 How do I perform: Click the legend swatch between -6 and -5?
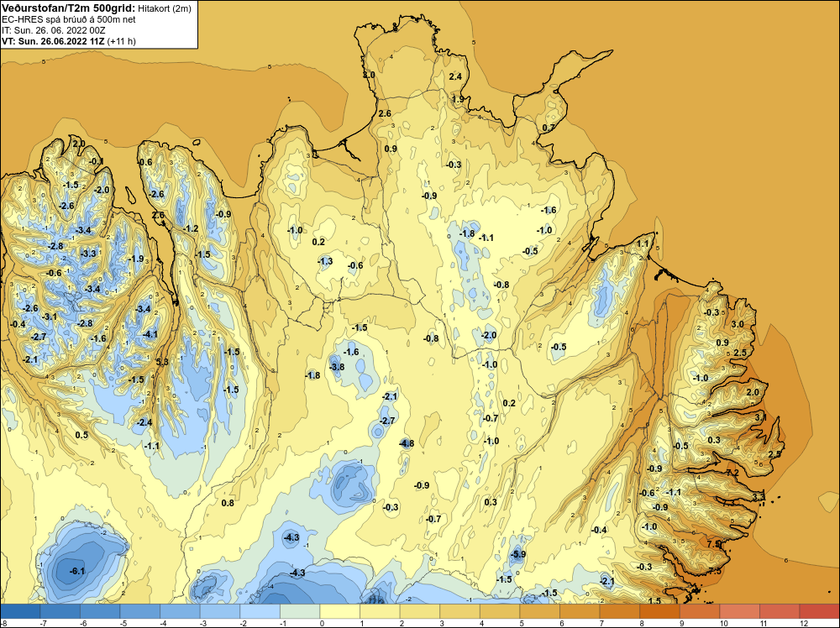click(x=100, y=611)
